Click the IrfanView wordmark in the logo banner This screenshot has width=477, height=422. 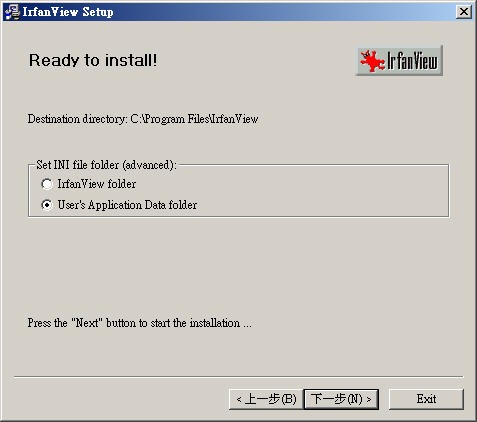click(x=412, y=61)
